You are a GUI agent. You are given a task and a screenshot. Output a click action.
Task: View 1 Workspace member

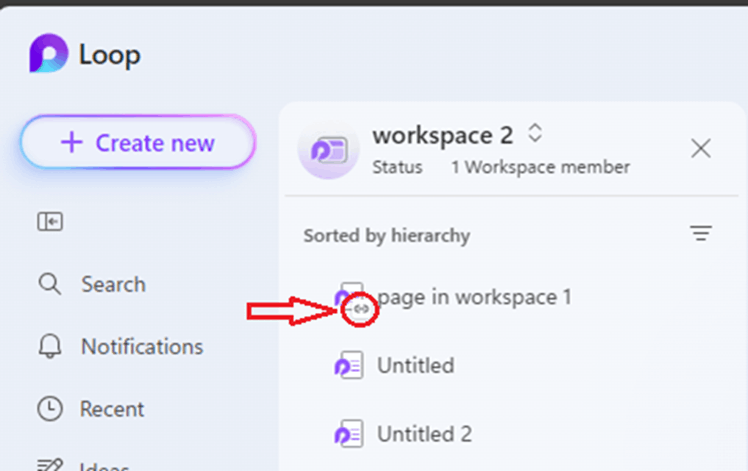(x=540, y=167)
